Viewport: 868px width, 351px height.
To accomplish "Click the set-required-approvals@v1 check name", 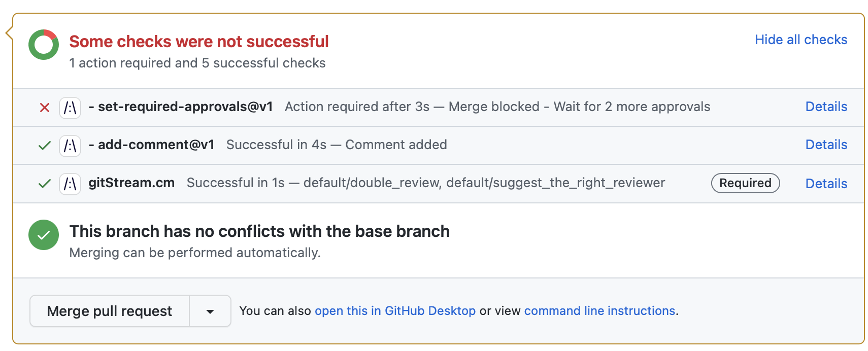I will click(185, 107).
